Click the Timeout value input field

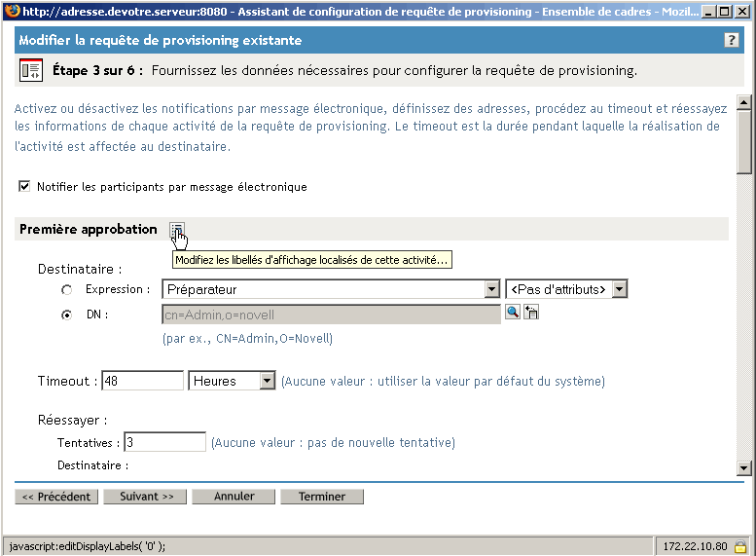tap(142, 382)
